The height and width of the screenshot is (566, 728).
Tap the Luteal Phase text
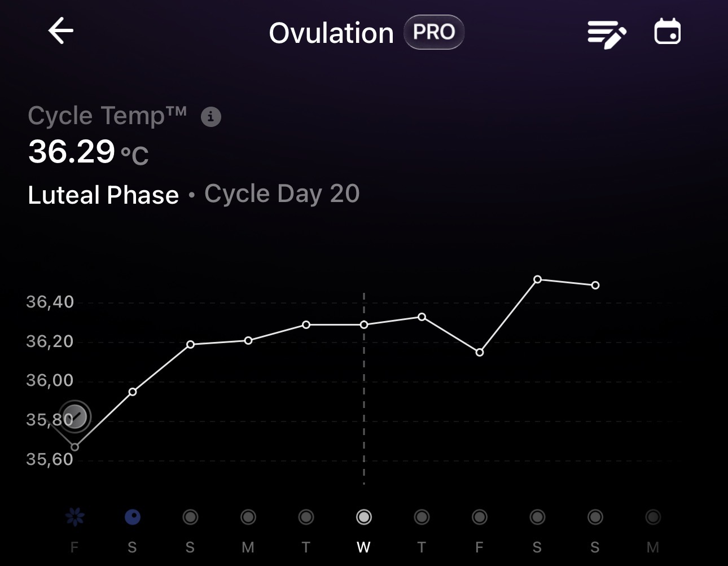click(103, 195)
